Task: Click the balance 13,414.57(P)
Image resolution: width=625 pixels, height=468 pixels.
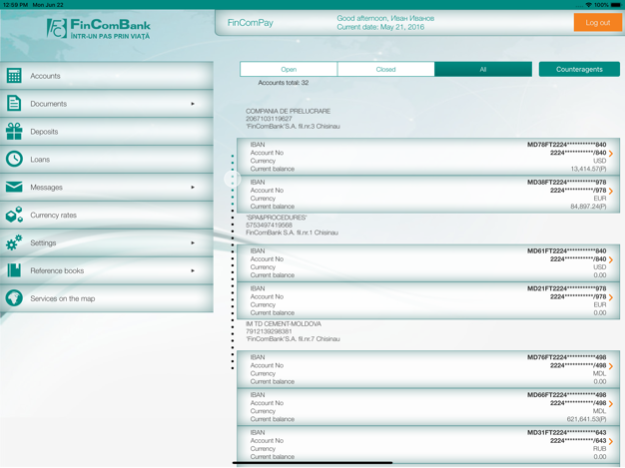Action: point(588,169)
